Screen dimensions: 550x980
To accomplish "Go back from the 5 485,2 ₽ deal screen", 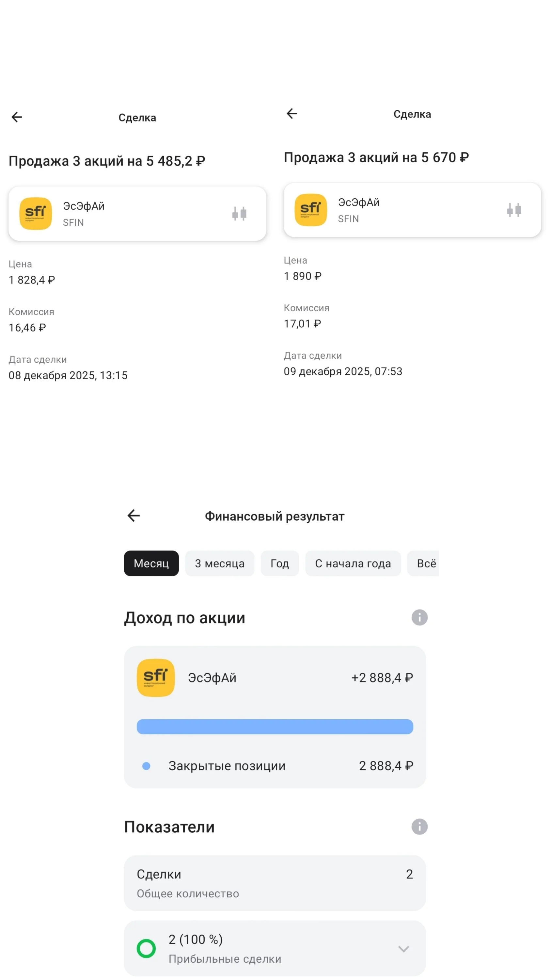I will [17, 117].
